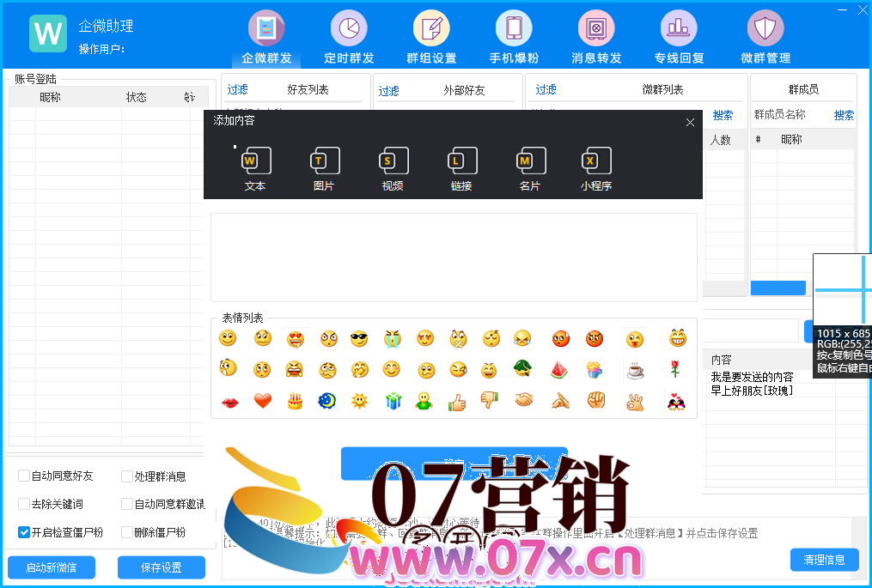
Task: Click the 清理信息 button
Action: (x=824, y=560)
